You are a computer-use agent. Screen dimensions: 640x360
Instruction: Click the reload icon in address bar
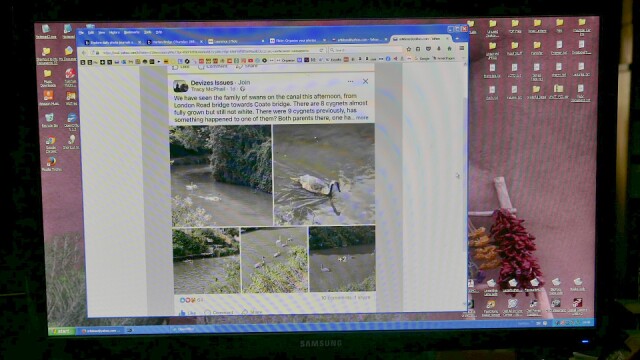tap(322, 50)
